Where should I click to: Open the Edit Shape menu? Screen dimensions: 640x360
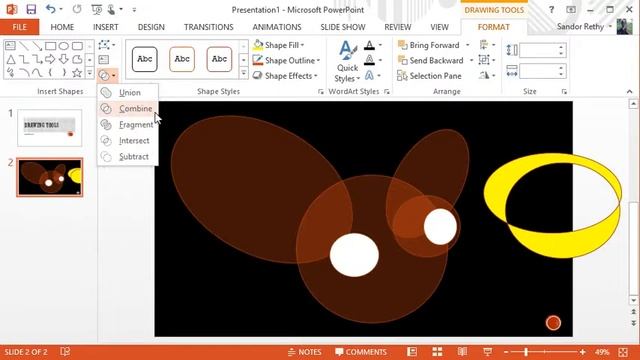click(107, 45)
